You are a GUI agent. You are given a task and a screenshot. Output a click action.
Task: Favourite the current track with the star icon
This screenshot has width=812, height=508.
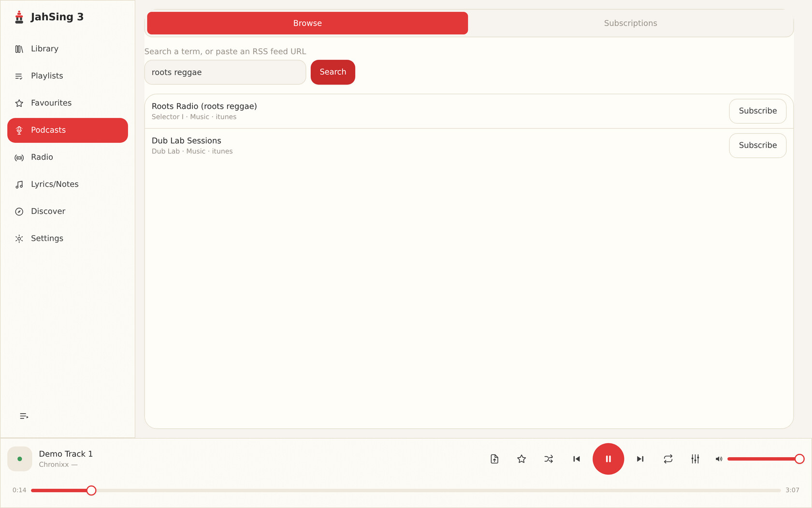pyautogui.click(x=522, y=459)
